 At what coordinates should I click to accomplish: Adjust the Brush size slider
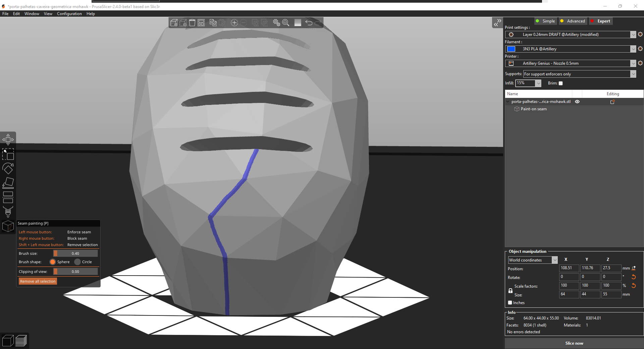pyautogui.click(x=75, y=253)
